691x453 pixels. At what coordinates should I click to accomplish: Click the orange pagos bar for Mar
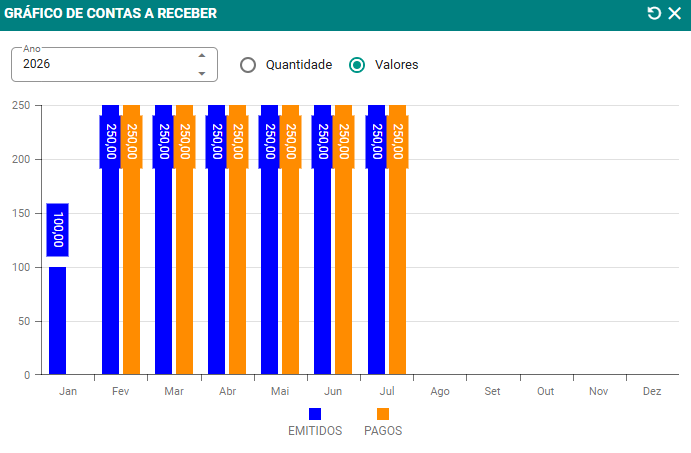(185, 280)
